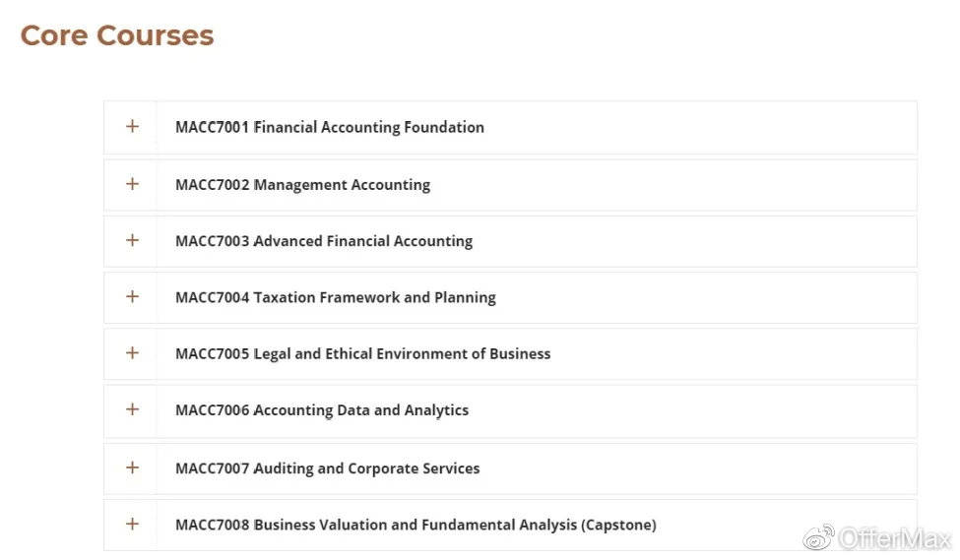
Task: Click the plus icon next to MACC7005
Action: tap(132, 353)
